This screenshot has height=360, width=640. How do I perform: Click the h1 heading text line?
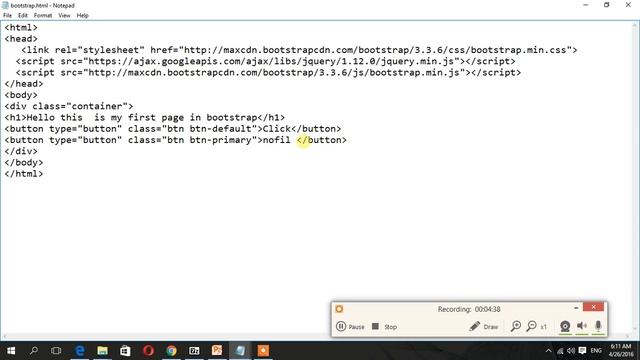[x=144, y=118]
